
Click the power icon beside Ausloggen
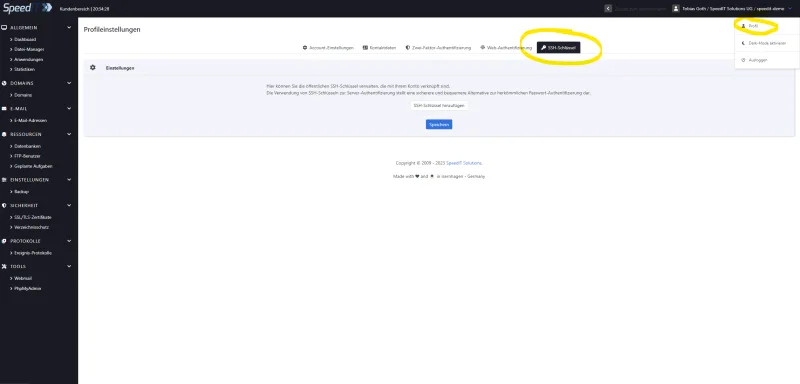[x=743, y=60]
